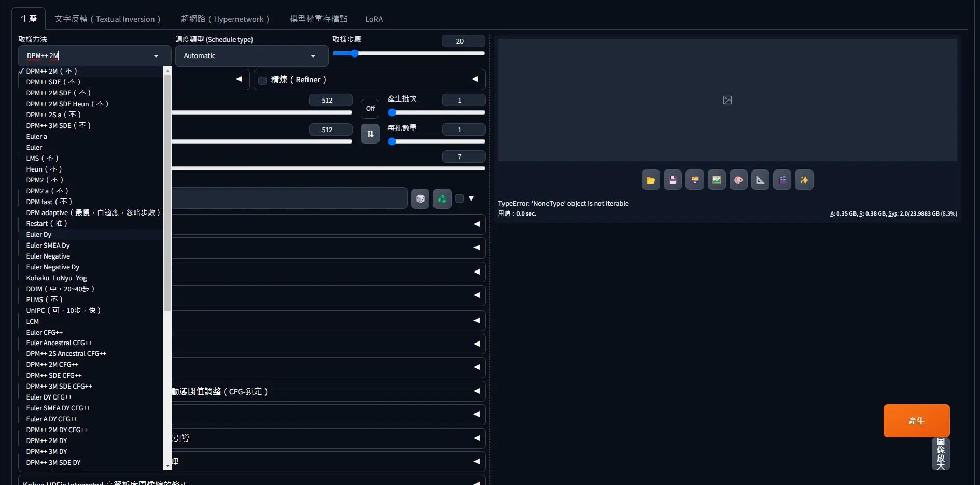
Task: Click the framed picture send-to-img2img icon
Action: 717,180
